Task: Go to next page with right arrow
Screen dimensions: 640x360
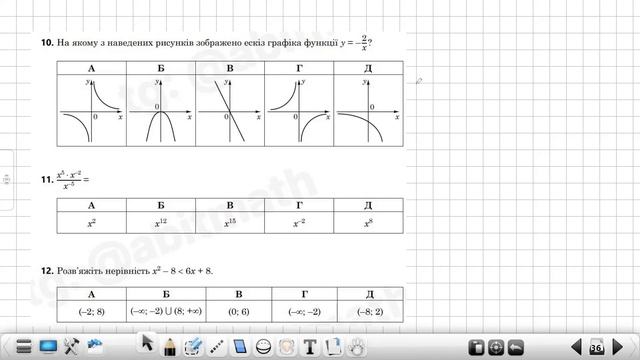Action: point(618,347)
